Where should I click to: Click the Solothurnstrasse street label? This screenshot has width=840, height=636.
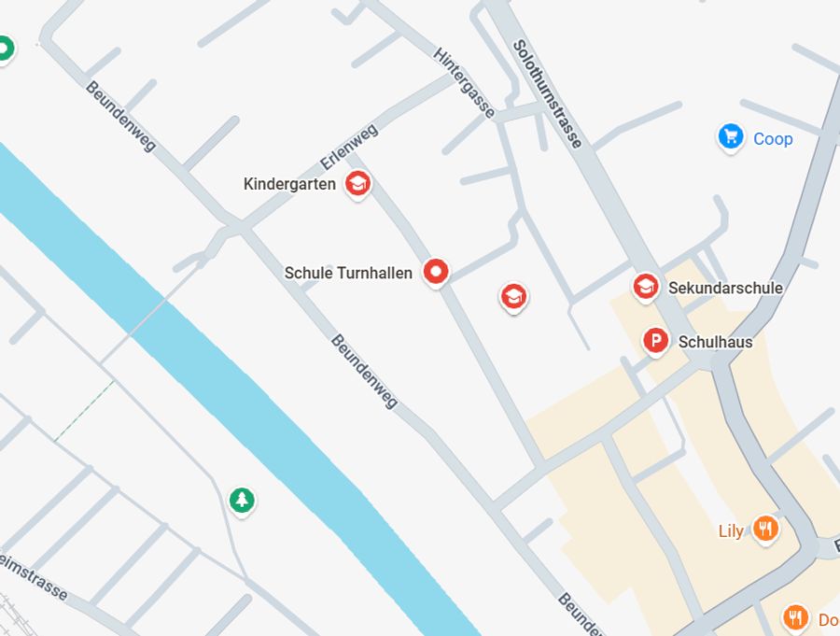pyautogui.click(x=547, y=93)
